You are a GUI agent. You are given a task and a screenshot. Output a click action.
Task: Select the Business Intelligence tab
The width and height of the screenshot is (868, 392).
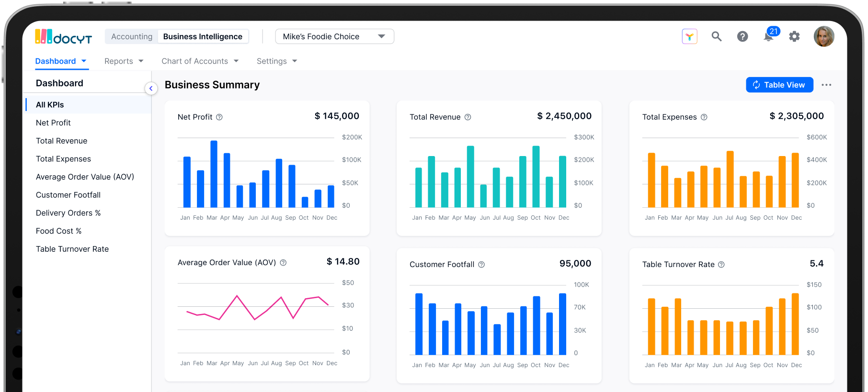pos(203,36)
